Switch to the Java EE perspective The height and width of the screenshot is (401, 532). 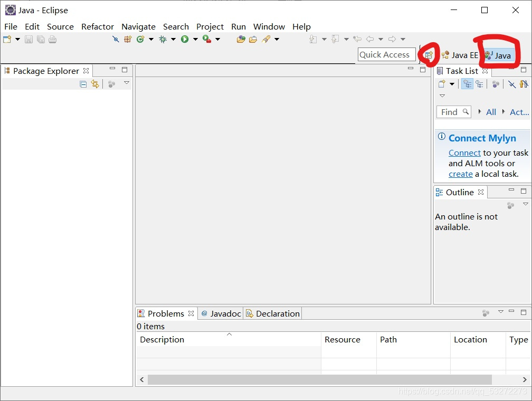tap(460, 55)
